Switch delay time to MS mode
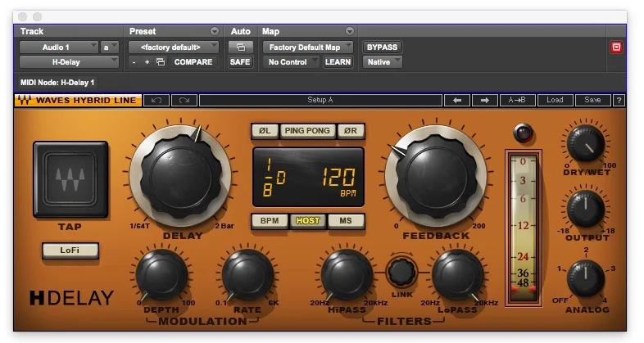 coord(346,221)
